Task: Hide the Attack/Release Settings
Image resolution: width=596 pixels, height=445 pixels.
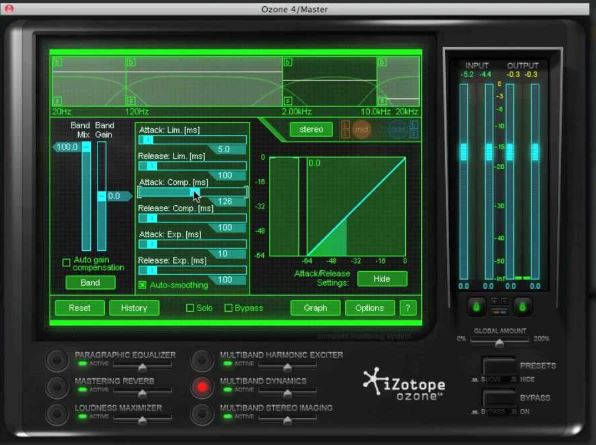Action: click(x=382, y=279)
